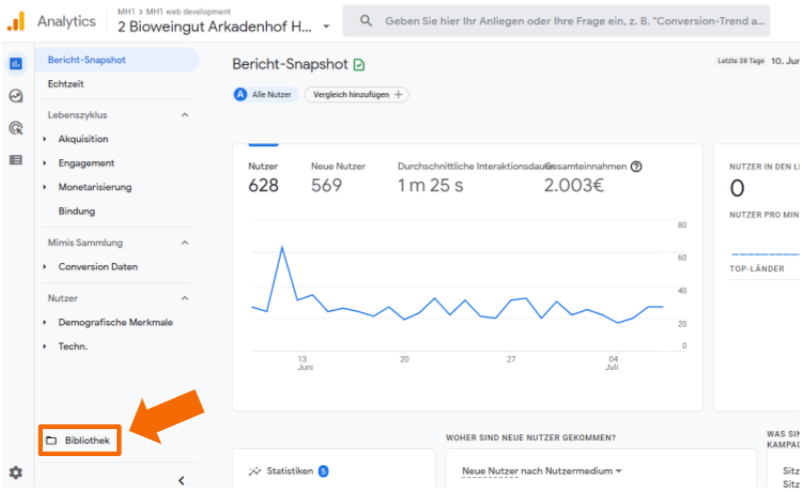Select the Nutzer metric tab on chart
803x492 pixels.
coord(264,176)
